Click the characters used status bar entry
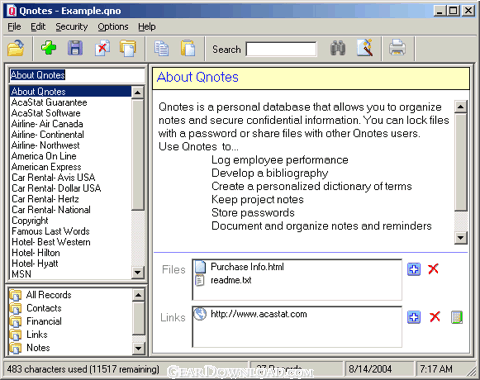Screen dimensions: 480x380 click(x=83, y=369)
